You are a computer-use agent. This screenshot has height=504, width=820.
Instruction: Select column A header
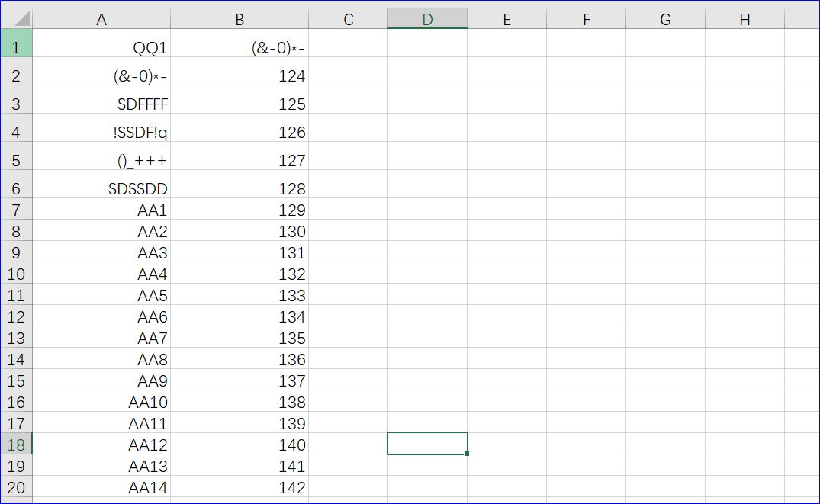pyautogui.click(x=101, y=19)
